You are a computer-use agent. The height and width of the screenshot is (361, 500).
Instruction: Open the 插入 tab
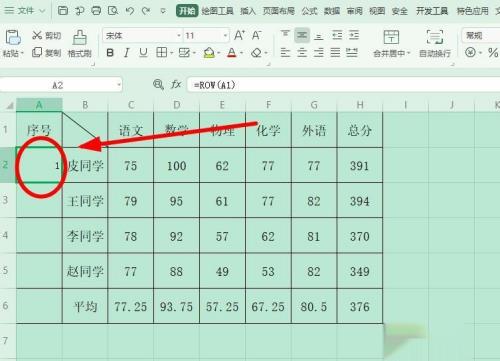pos(248,11)
